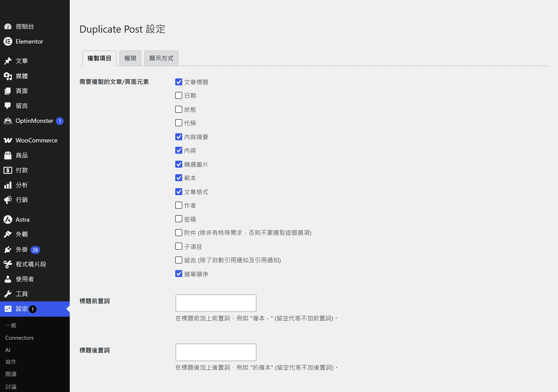Open the 工具 wrench icon

8,294
